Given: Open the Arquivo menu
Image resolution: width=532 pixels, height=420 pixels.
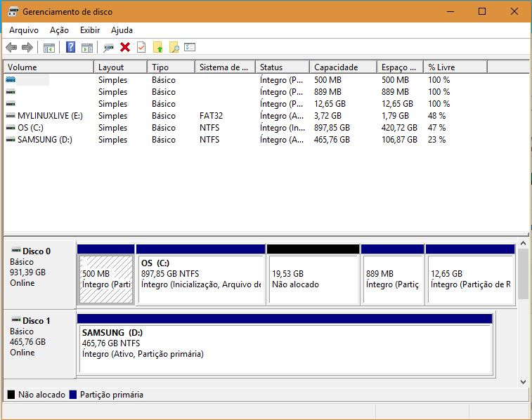Looking at the screenshot, I should pos(24,30).
